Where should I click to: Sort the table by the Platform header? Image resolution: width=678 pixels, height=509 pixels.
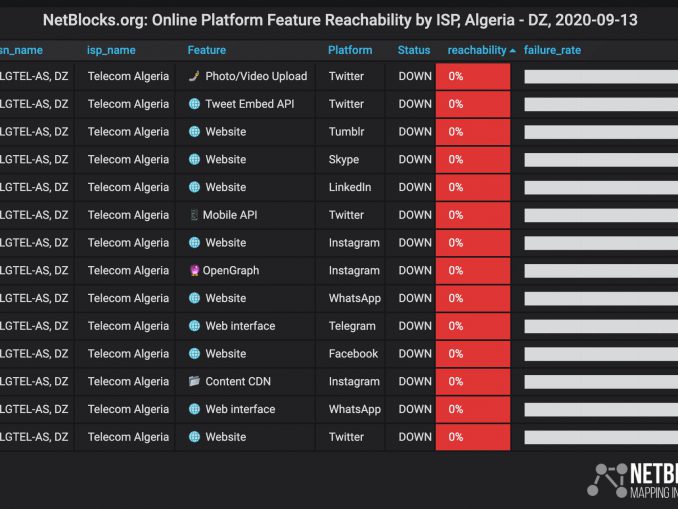pyautogui.click(x=350, y=50)
